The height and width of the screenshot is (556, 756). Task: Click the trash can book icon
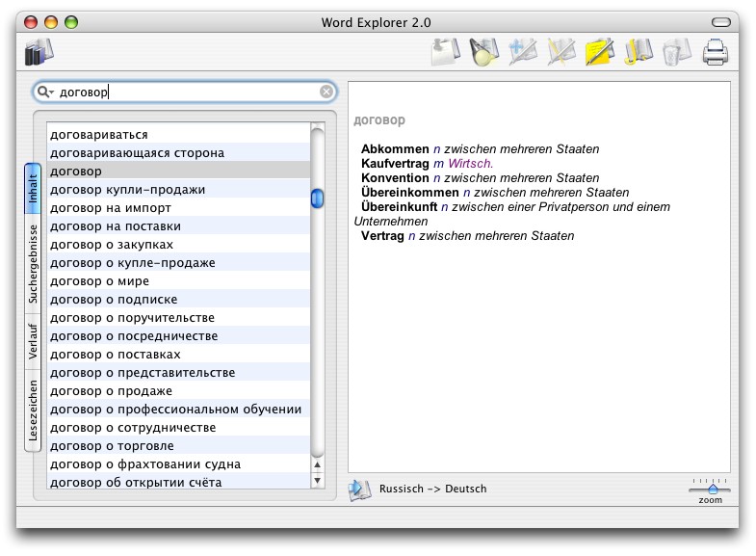[677, 52]
